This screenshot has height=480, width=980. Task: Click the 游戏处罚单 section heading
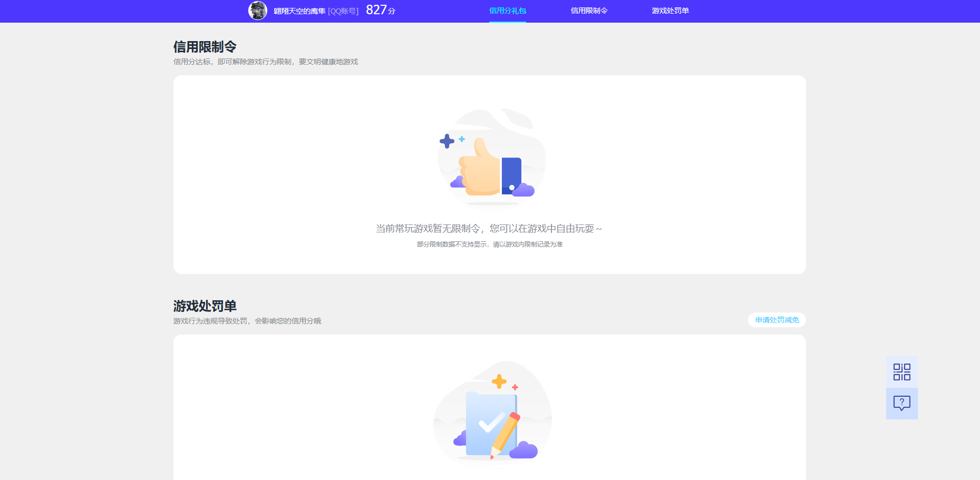(205, 306)
